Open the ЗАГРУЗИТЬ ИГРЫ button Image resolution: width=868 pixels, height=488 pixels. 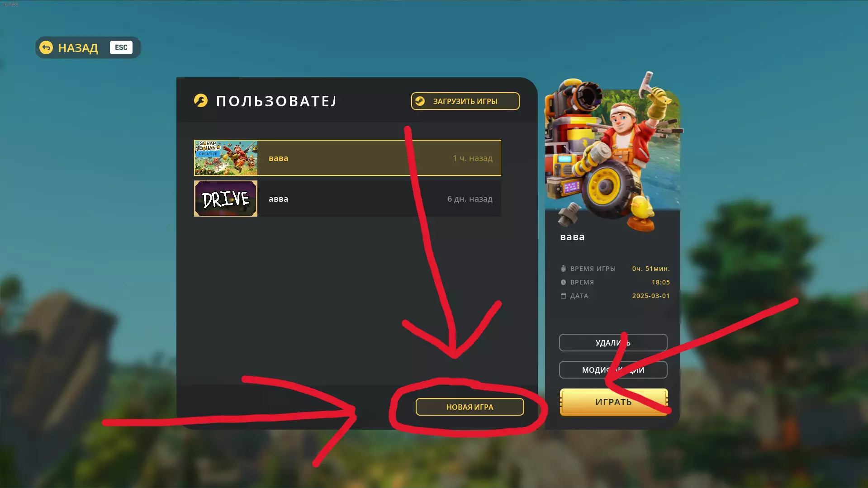(465, 101)
